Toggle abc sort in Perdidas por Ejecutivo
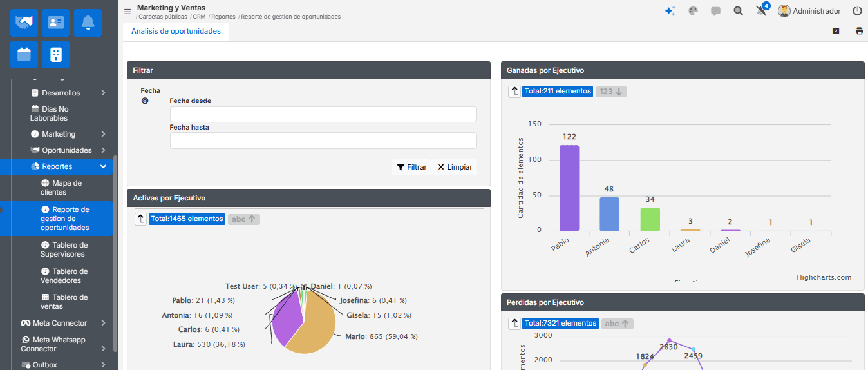This screenshot has height=370, width=868. [x=618, y=324]
